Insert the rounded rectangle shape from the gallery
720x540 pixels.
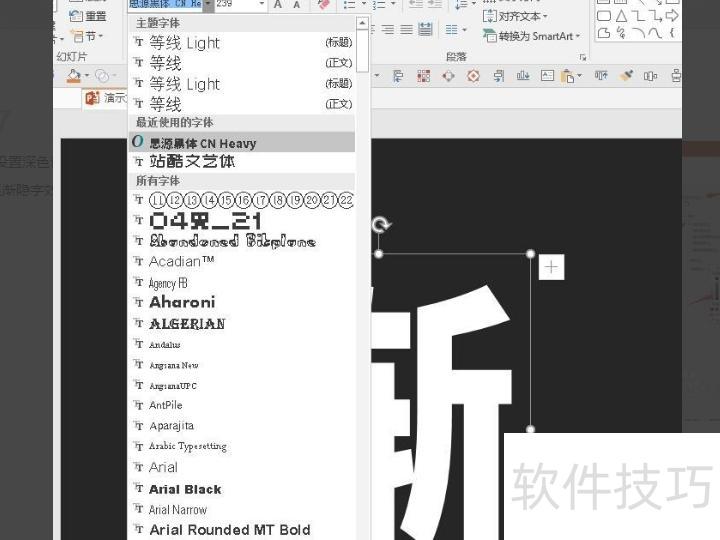tap(603, 16)
